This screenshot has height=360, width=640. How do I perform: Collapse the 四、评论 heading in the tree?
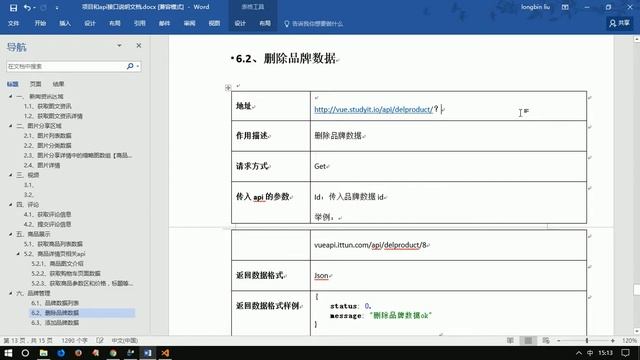[x=11, y=204]
